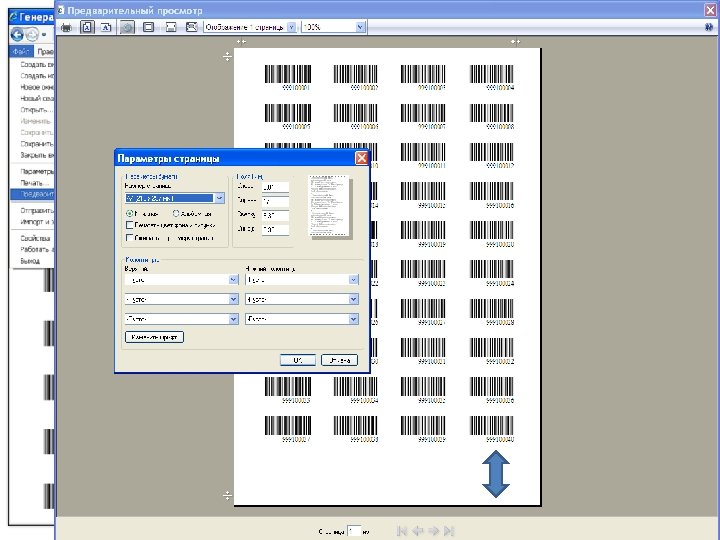The image size is (720, 540).
Task: Enable print background colors and images checkbox
Action: (x=129, y=225)
